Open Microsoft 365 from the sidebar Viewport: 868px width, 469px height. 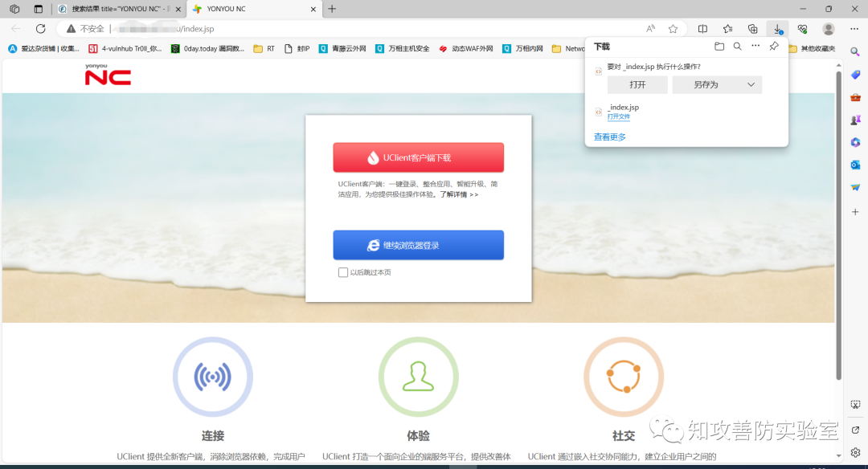[x=855, y=143]
